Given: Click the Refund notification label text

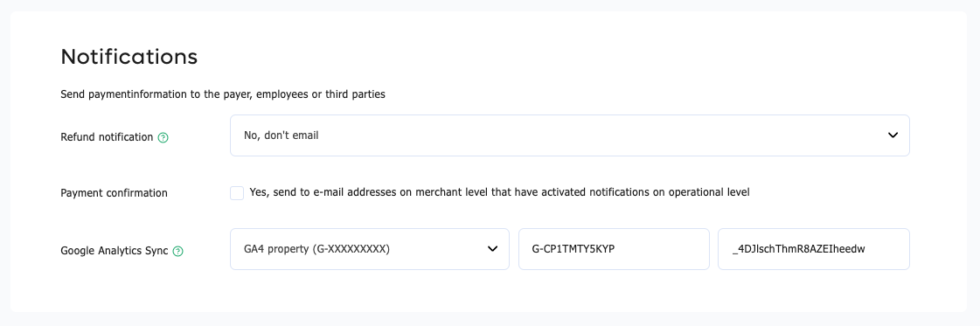Looking at the screenshot, I should pos(107,136).
